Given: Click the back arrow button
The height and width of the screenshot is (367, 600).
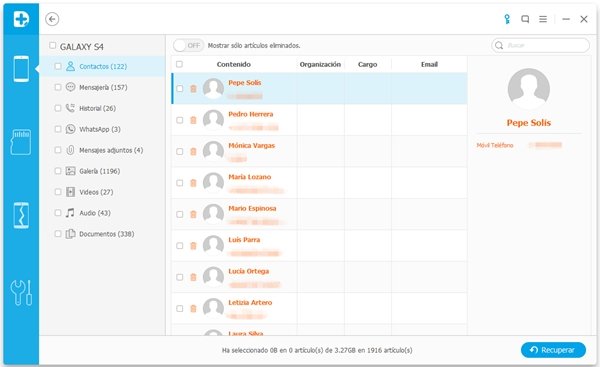Looking at the screenshot, I should [x=52, y=19].
